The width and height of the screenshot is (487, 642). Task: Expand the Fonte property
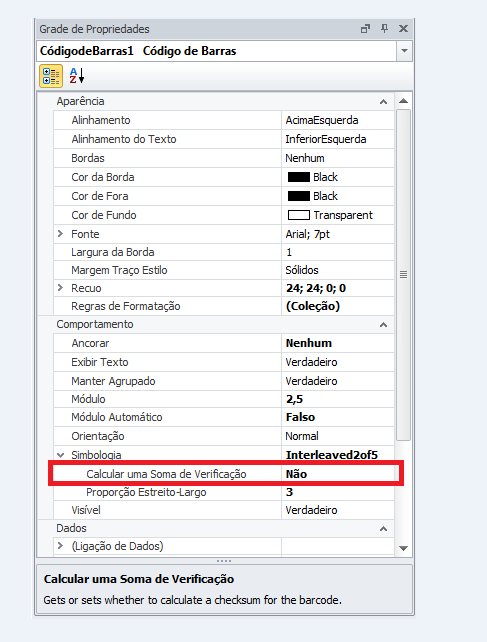(x=61, y=234)
